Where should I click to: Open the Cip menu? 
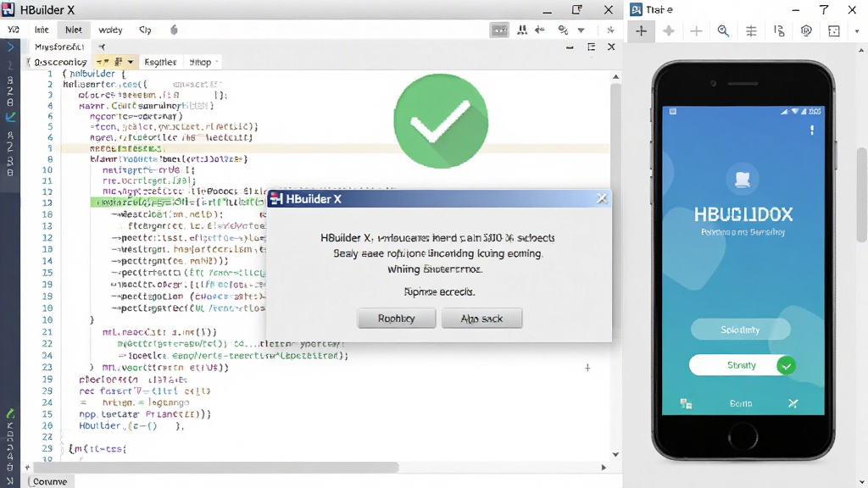[x=145, y=30]
